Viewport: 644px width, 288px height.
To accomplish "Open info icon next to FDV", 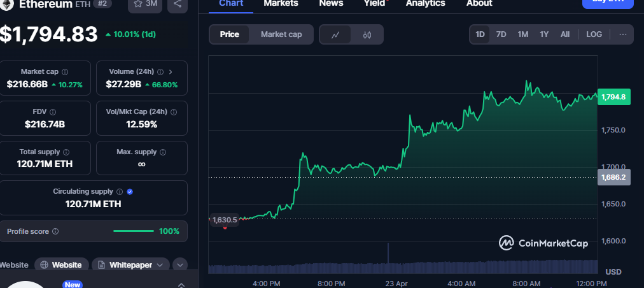I will pos(53,112).
